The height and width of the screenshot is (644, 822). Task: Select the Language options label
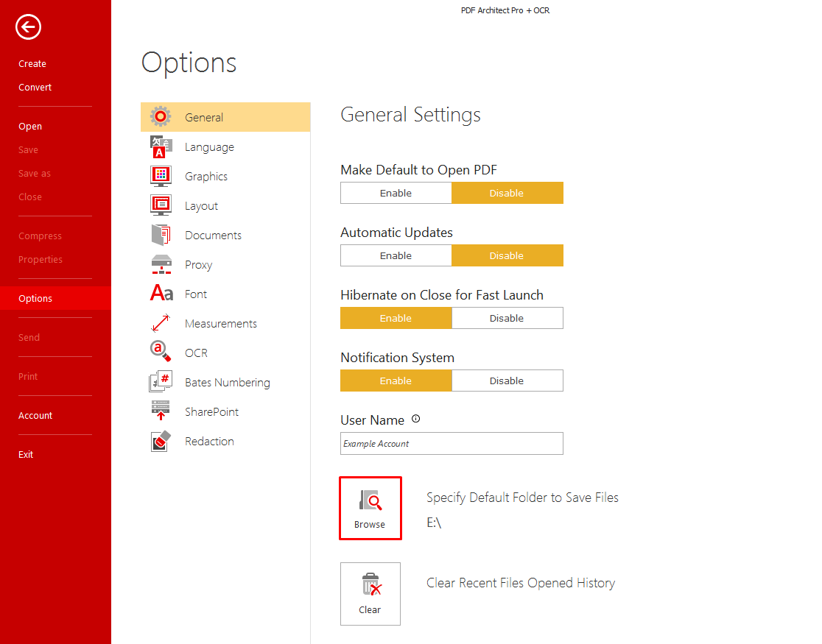[209, 147]
